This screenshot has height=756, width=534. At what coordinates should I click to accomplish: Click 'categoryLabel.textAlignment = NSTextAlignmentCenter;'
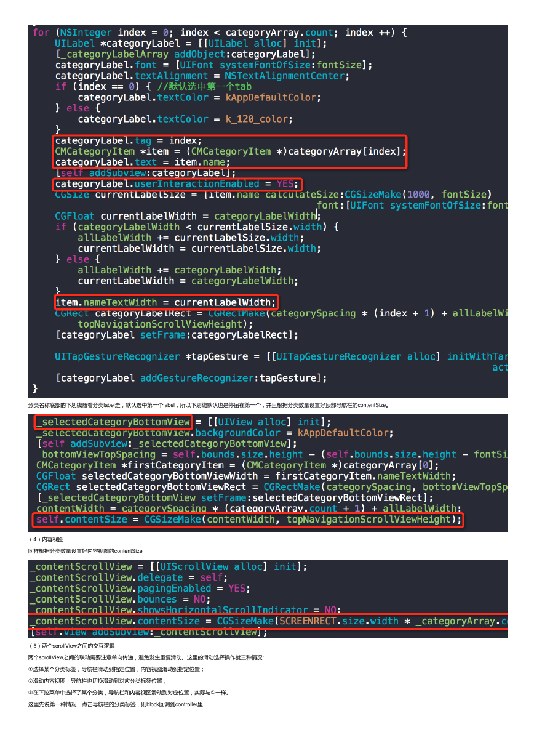point(202,76)
